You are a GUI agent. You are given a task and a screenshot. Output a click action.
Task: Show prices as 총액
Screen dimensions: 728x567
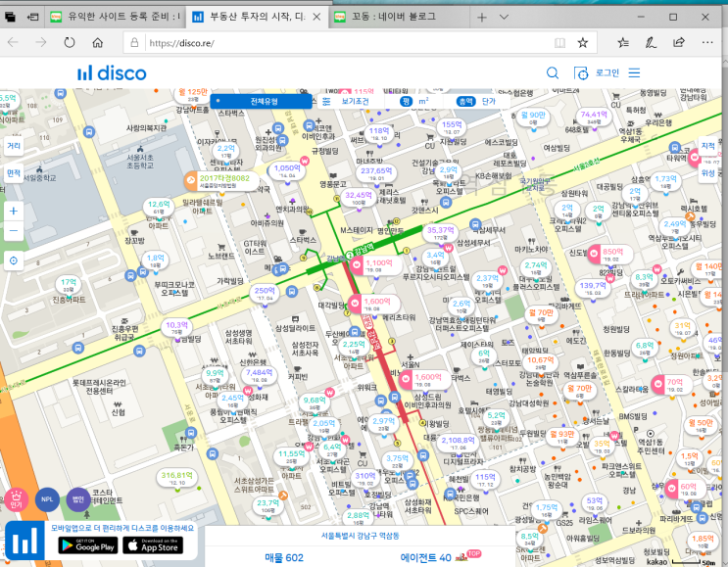(x=465, y=102)
